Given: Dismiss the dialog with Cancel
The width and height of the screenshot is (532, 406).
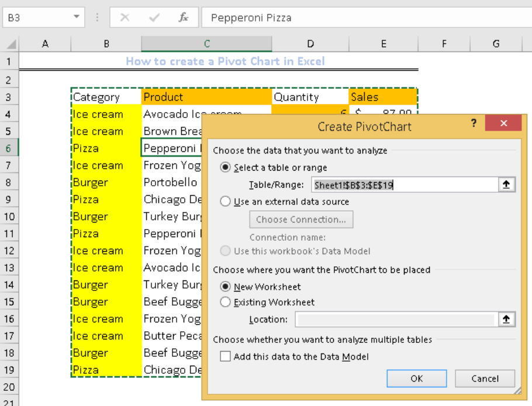Looking at the screenshot, I should (x=485, y=378).
